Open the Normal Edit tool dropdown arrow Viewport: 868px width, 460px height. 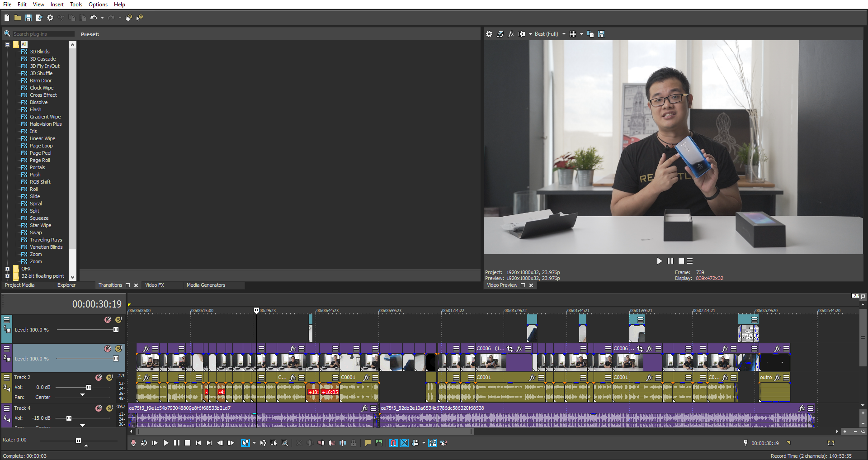pyautogui.click(x=254, y=443)
